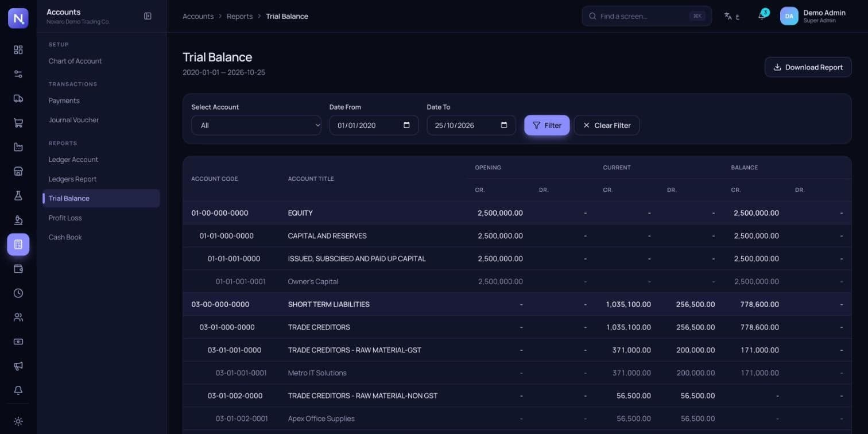Open the Date From calendar picker
This screenshot has width=868, height=434.
[x=406, y=125]
